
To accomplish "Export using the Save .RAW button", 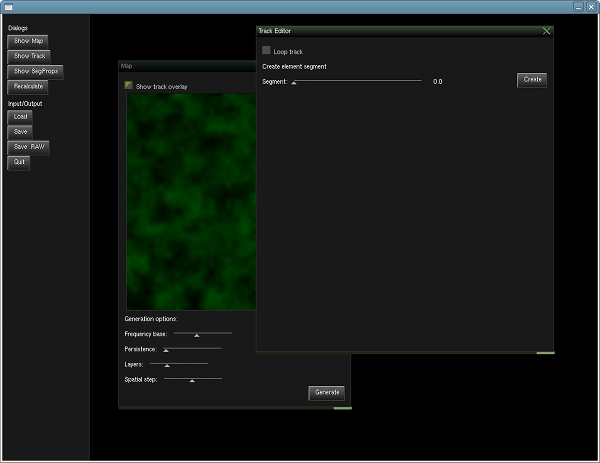I will tap(30, 147).
